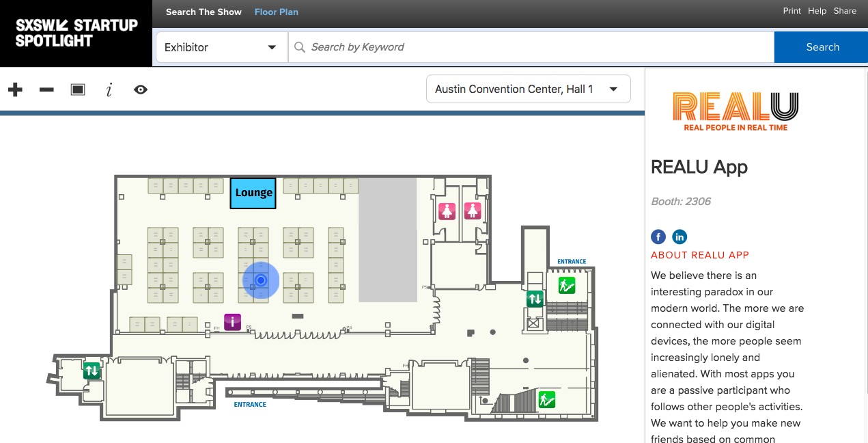Zoom out with the minus icon
Viewport: 868px width, 443px height.
[46, 90]
